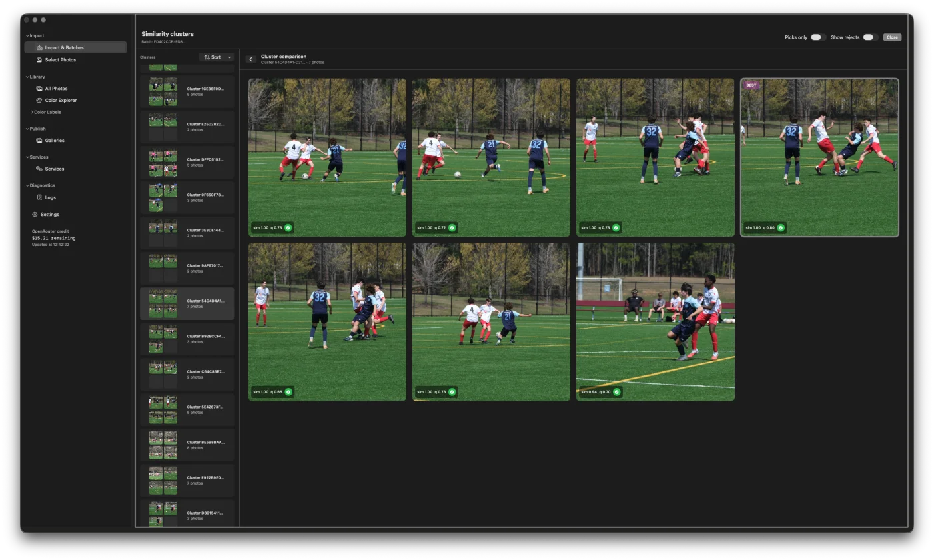Click the All Photos icon in Library
The height and width of the screenshot is (560, 934).
pyautogui.click(x=40, y=88)
